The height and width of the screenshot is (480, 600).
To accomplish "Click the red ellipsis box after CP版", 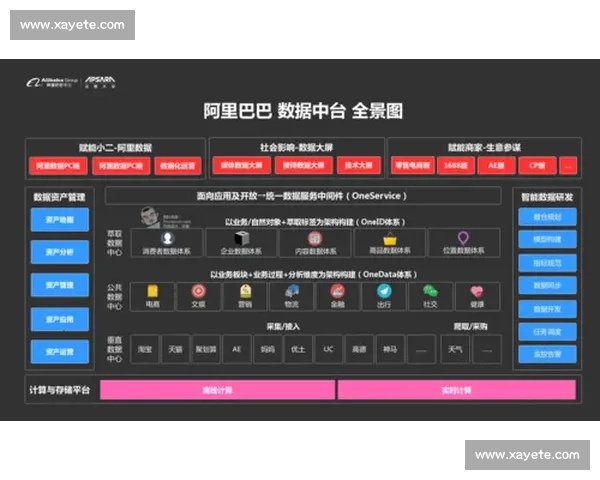I will point(568,165).
